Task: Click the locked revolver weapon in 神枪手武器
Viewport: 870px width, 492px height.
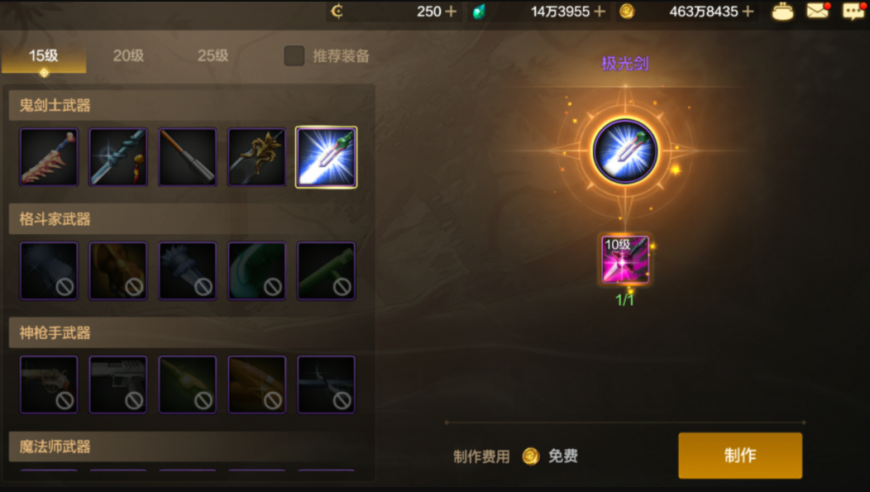Action: (49, 384)
